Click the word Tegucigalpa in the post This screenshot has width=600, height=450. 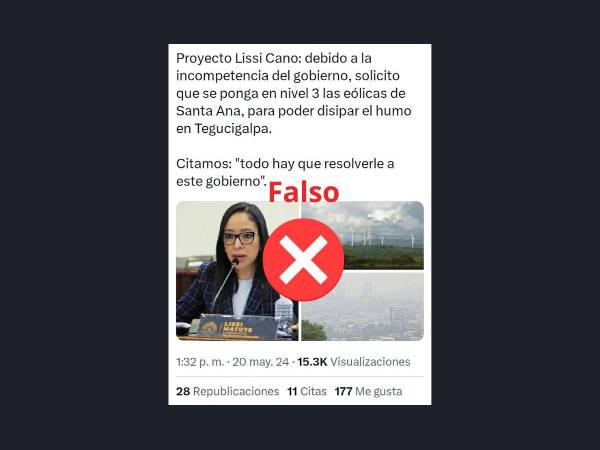coord(233,129)
